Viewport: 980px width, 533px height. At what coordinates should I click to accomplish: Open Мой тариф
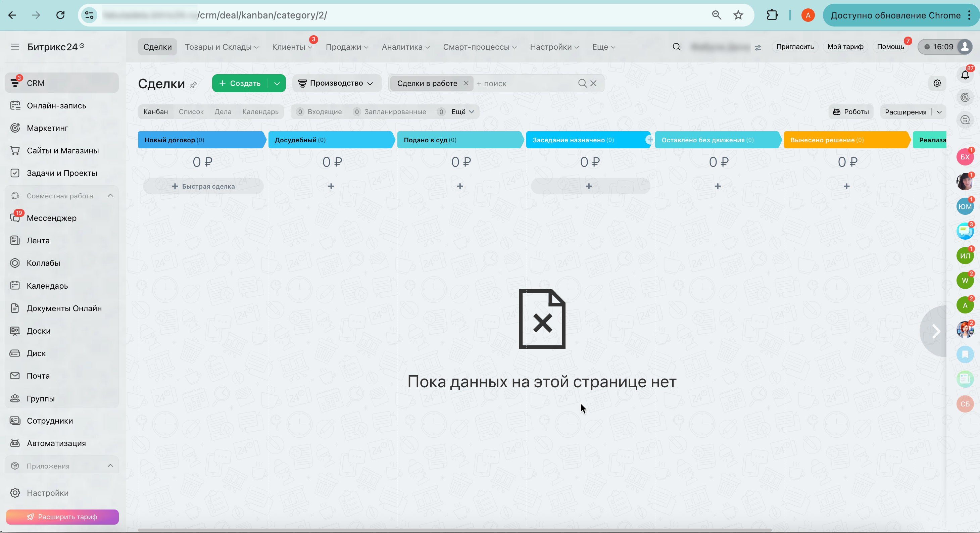click(845, 47)
